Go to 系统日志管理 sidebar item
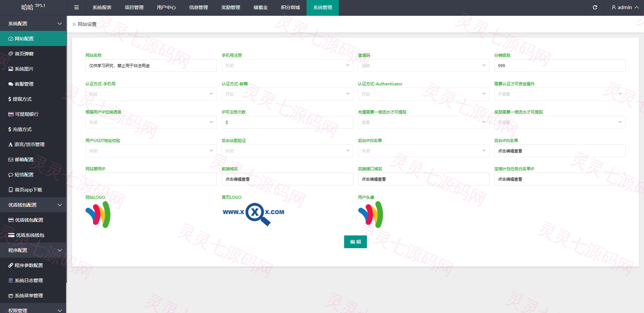The image size is (644, 313). pos(33,280)
